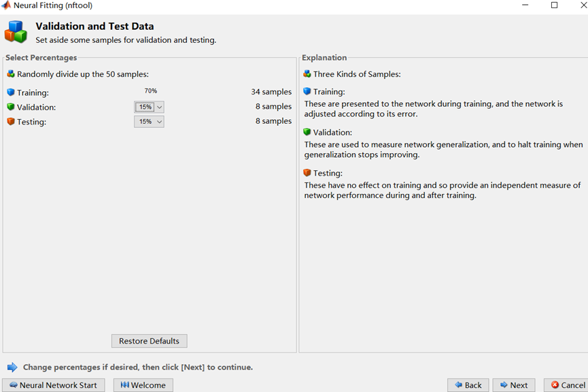Click the 'Validation and Test Data' heading
Screen dimensions: 588x392
[x=94, y=27]
